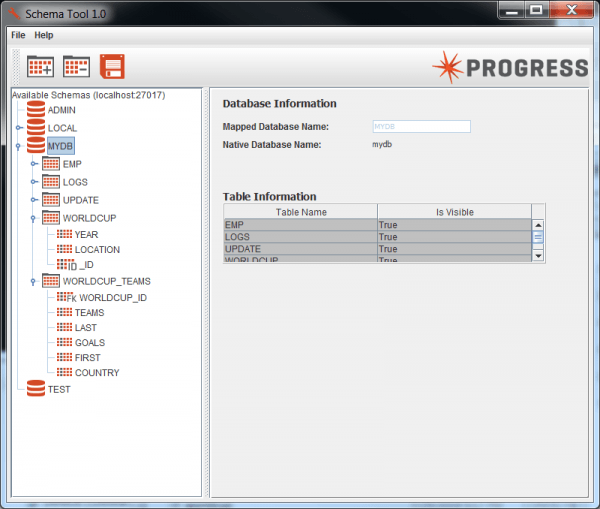Collapse the MYDB schema node
600x509 pixels.
(18, 146)
